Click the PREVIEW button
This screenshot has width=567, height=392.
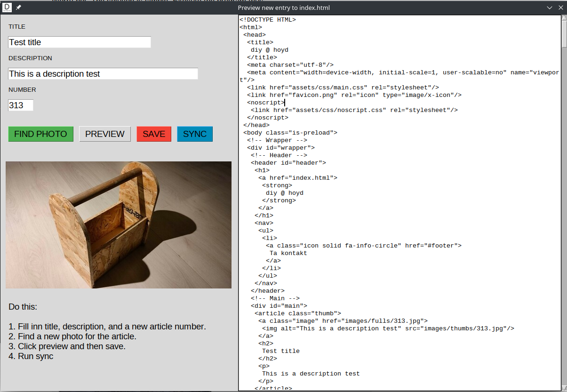104,134
